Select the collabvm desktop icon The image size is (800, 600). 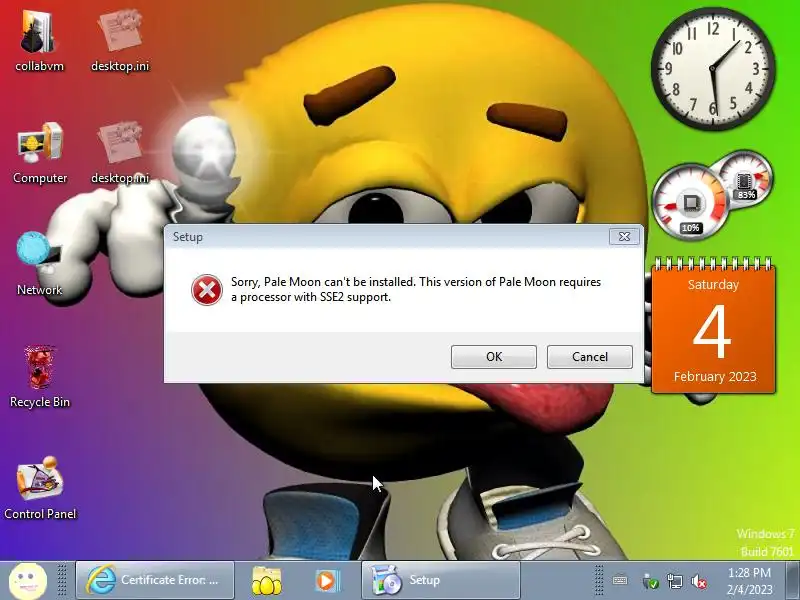pos(39,41)
